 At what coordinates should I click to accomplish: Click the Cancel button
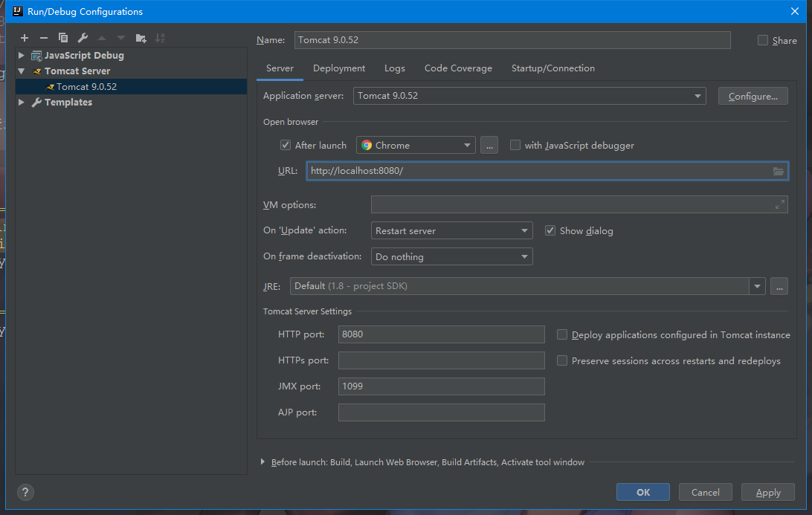click(706, 492)
